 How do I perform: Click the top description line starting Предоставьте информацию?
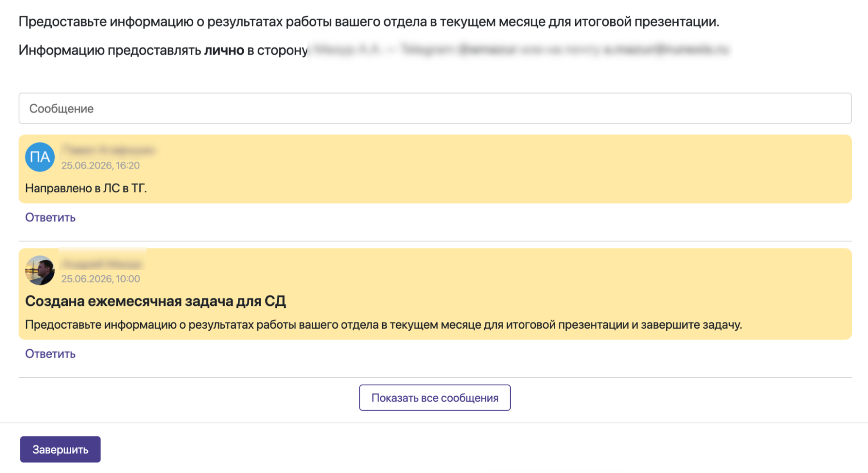[369, 22]
